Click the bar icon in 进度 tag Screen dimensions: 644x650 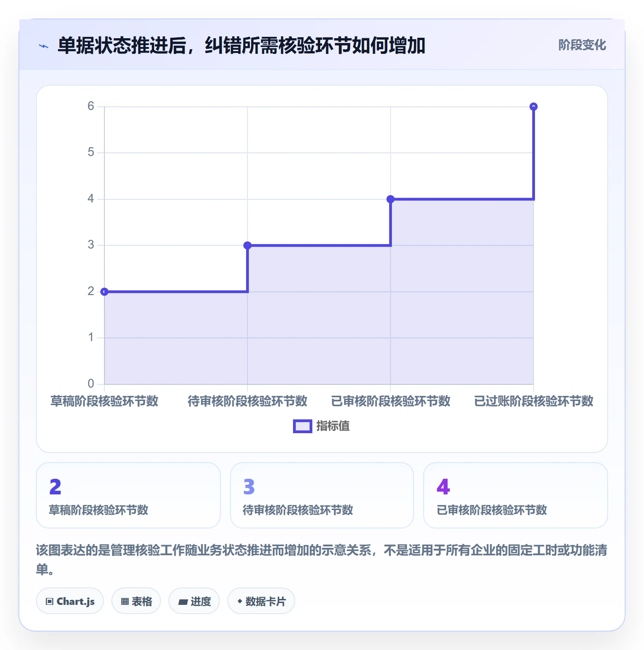[x=183, y=602]
